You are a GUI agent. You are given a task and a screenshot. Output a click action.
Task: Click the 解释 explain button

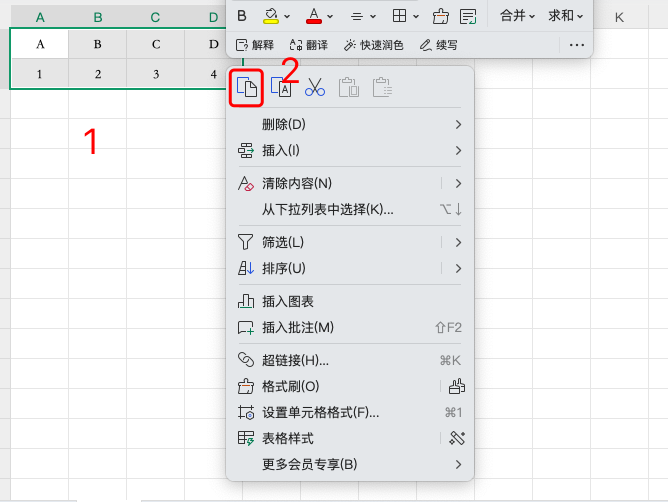pos(255,45)
